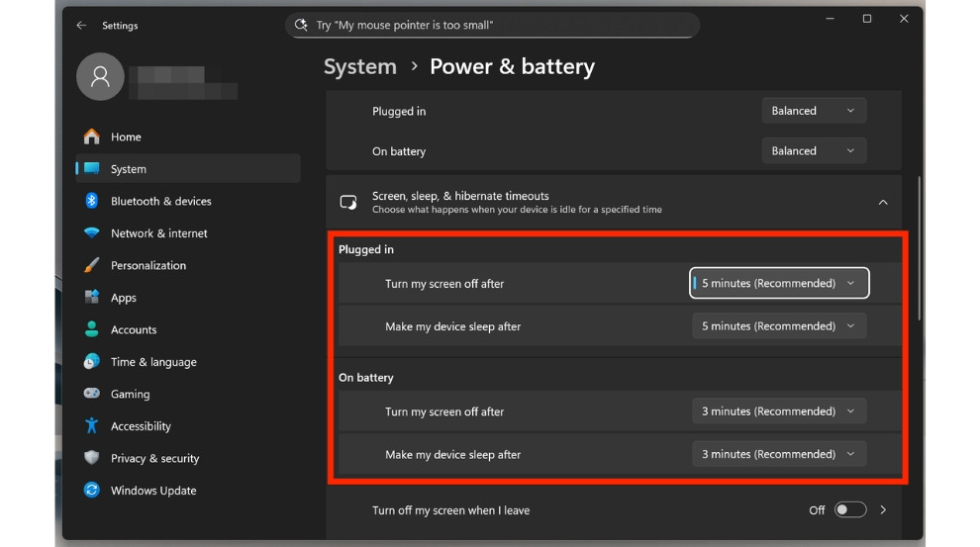Collapse Screen, sleep, & hibernate timeouts section
This screenshot has width=980, height=547.
click(x=882, y=203)
